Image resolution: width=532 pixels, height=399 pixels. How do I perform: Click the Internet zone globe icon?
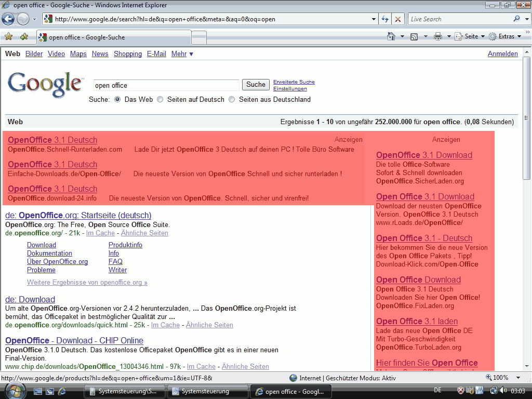tap(294, 378)
